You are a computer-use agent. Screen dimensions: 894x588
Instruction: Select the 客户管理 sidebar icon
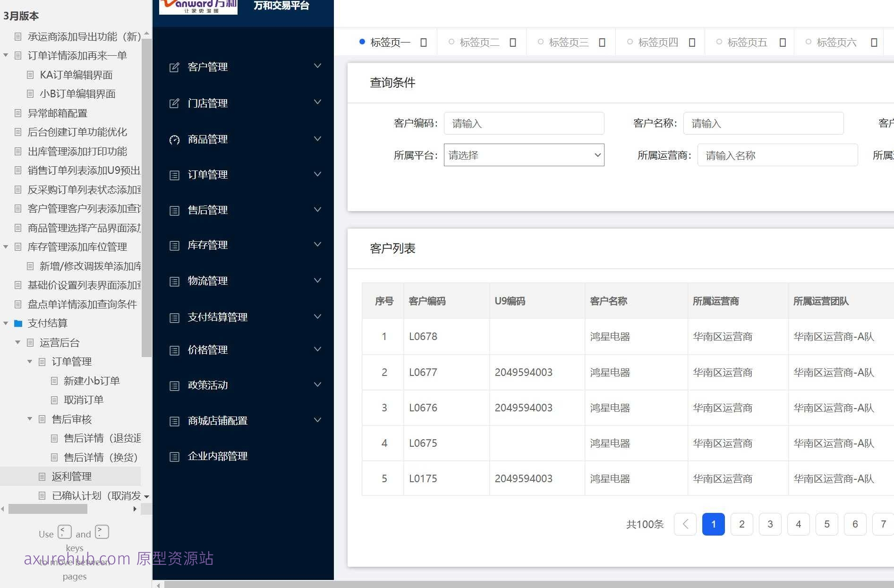173,67
